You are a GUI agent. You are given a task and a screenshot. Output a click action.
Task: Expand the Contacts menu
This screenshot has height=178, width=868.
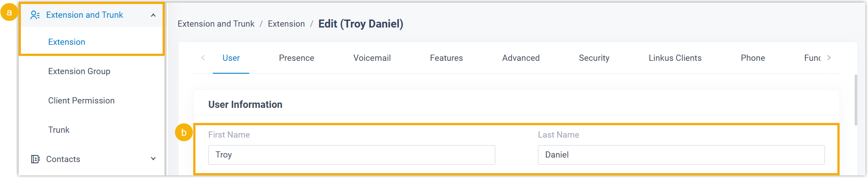tap(153, 159)
